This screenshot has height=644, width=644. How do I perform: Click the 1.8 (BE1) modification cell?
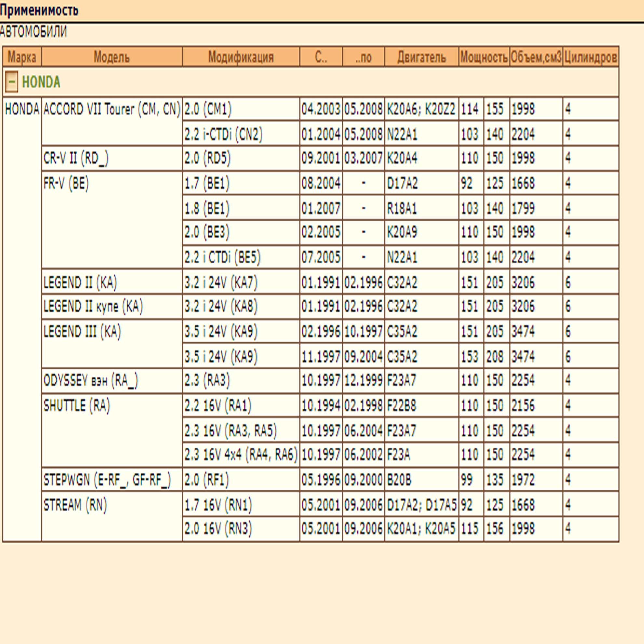[241, 208]
